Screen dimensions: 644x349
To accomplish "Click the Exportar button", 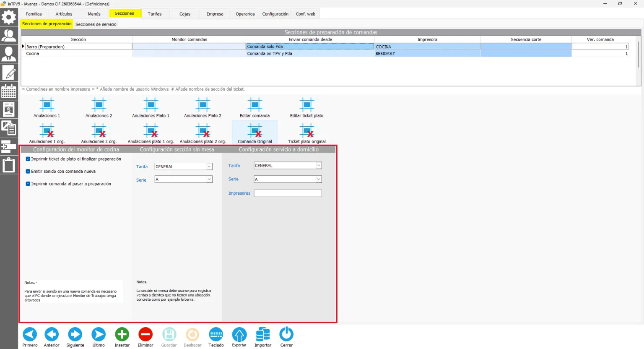I will pyautogui.click(x=239, y=337).
